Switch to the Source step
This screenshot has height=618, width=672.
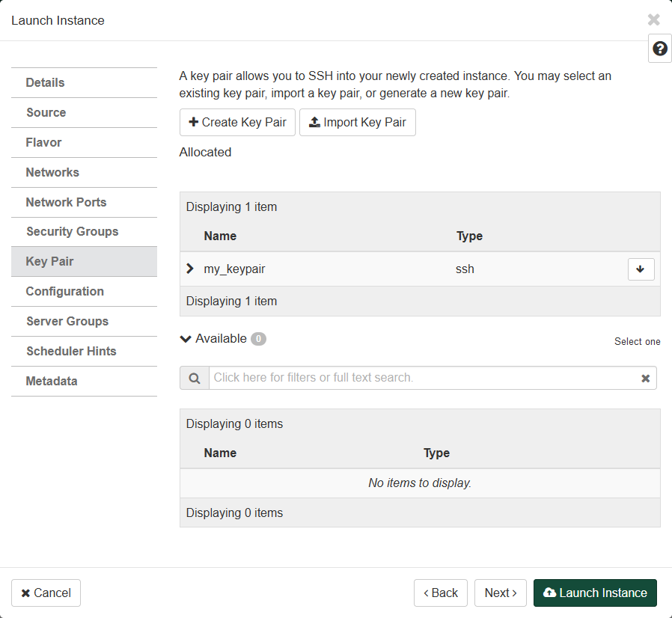(x=46, y=112)
